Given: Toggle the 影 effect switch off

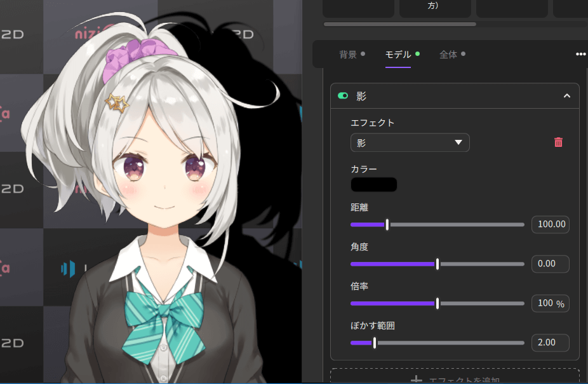Looking at the screenshot, I should (x=344, y=96).
